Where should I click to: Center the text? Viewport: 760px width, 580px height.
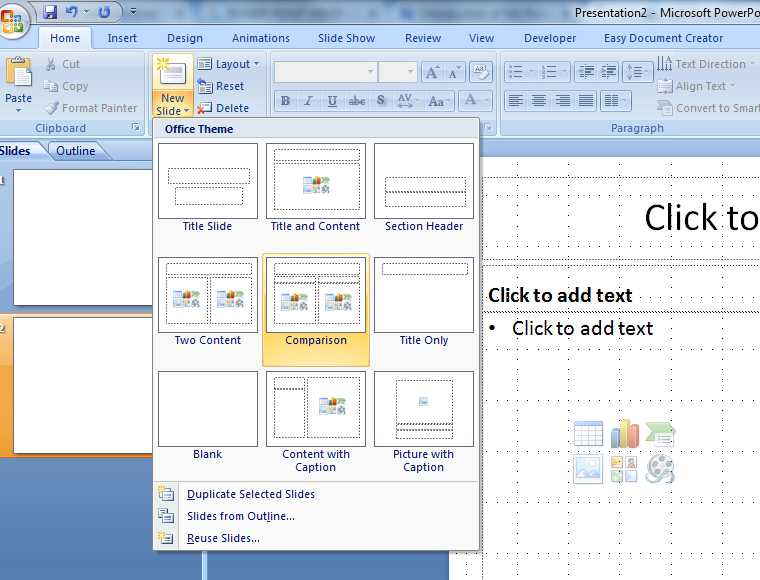pos(539,101)
